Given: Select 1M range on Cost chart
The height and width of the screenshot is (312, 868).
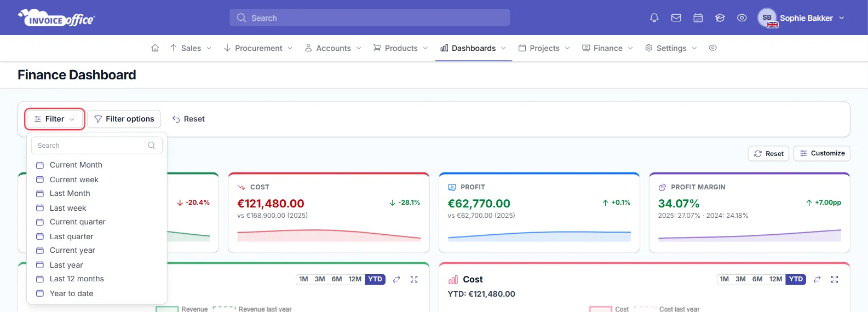Looking at the screenshot, I should [725, 279].
